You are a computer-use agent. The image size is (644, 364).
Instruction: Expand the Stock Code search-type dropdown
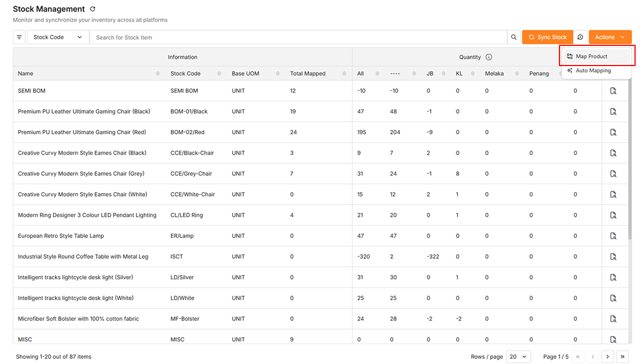[58, 37]
